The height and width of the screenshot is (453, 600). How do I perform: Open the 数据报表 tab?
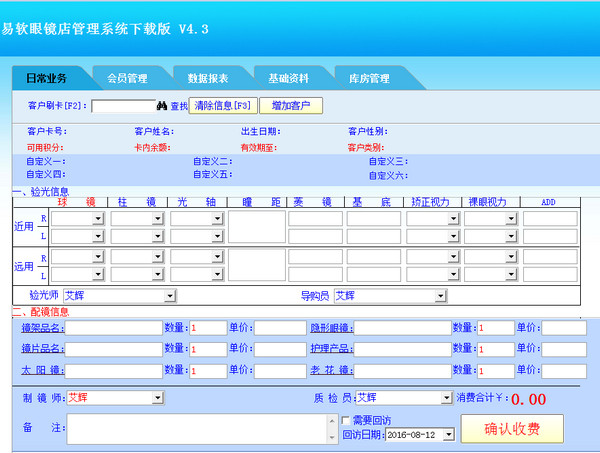point(208,78)
